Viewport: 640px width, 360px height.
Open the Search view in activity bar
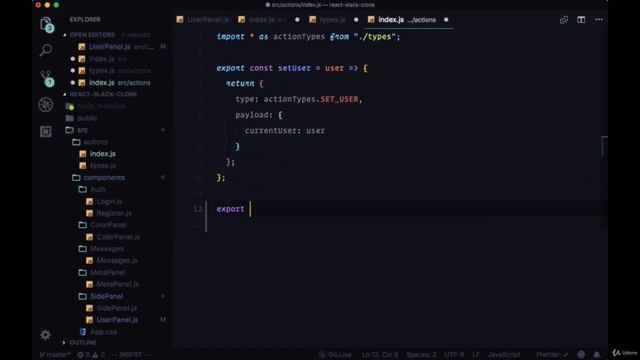pos(46,51)
